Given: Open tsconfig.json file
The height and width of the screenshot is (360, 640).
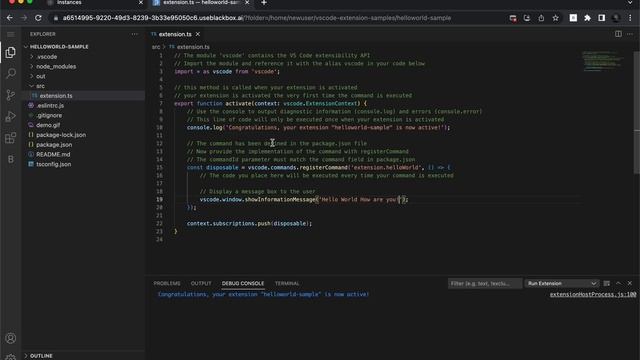Looking at the screenshot, I should tap(53, 164).
